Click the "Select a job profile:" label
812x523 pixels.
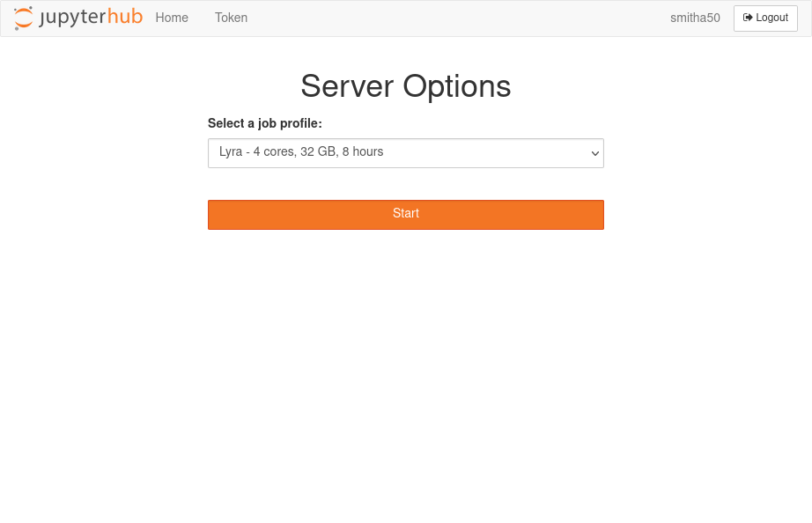click(264, 123)
